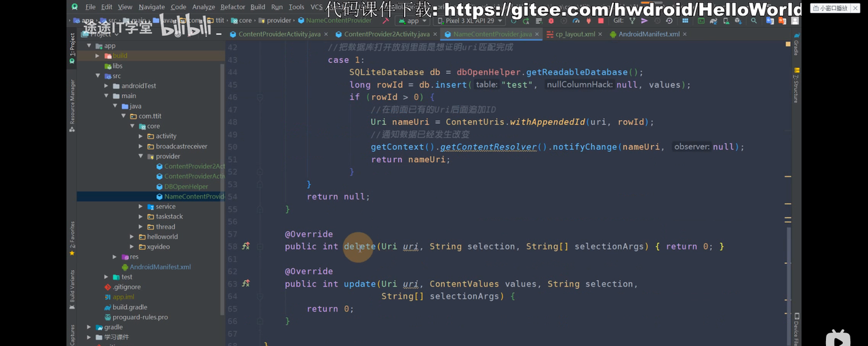Expand the taskstack package node
868x346 pixels.
coord(141,217)
